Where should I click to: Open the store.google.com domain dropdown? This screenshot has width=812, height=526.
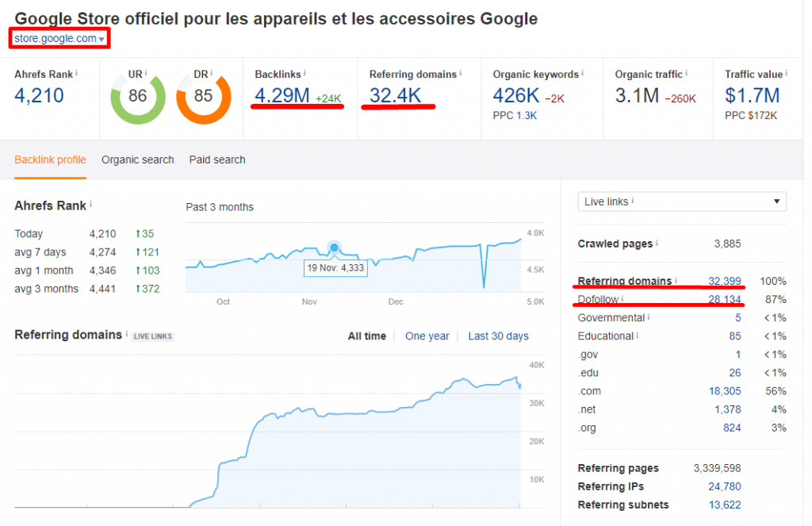click(58, 37)
